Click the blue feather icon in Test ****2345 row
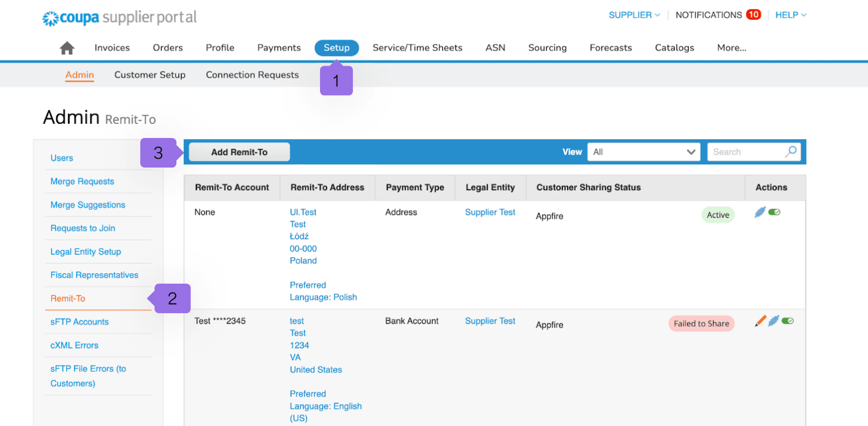The image size is (868, 426). 773,321
